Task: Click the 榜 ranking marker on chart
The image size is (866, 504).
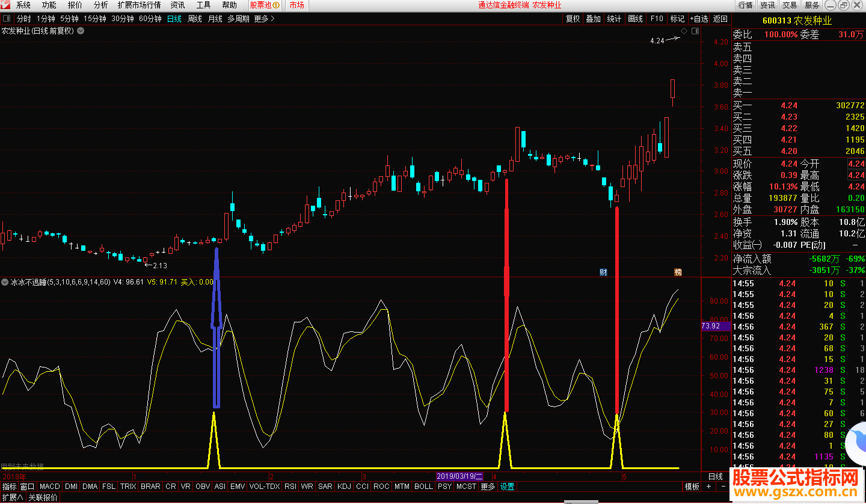Action: 678,272
